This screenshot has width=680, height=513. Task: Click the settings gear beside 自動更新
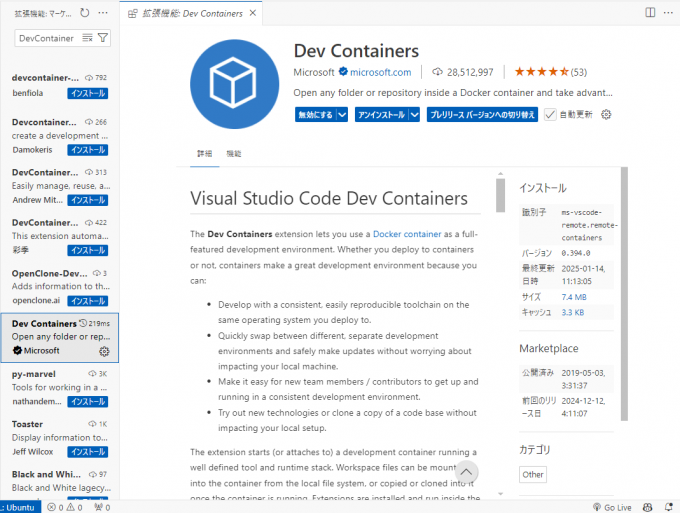tap(606, 115)
